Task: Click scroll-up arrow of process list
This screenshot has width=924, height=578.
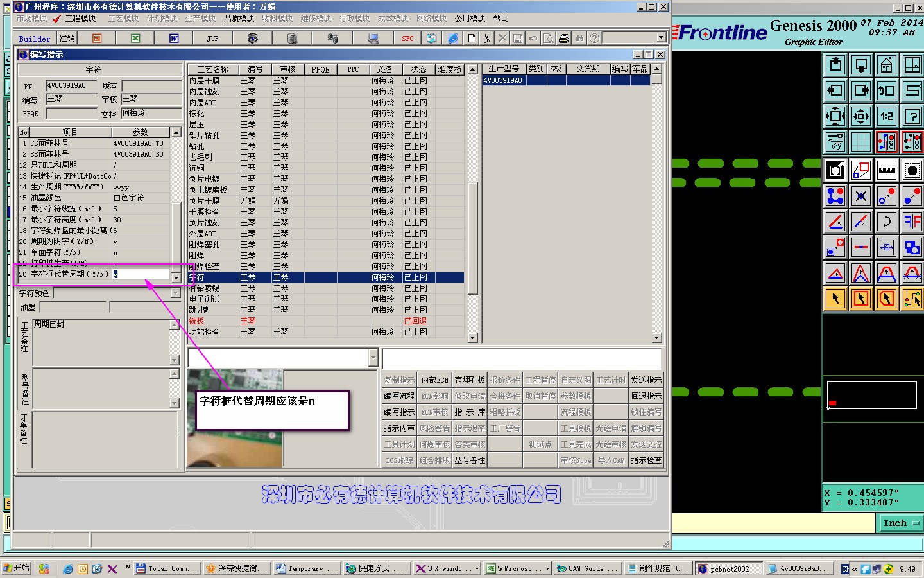Action: pyautogui.click(x=473, y=69)
